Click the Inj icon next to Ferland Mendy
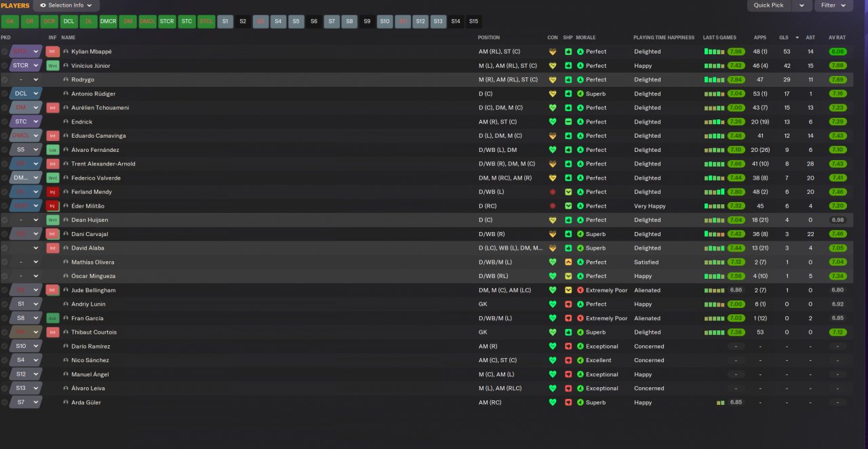 (x=52, y=192)
